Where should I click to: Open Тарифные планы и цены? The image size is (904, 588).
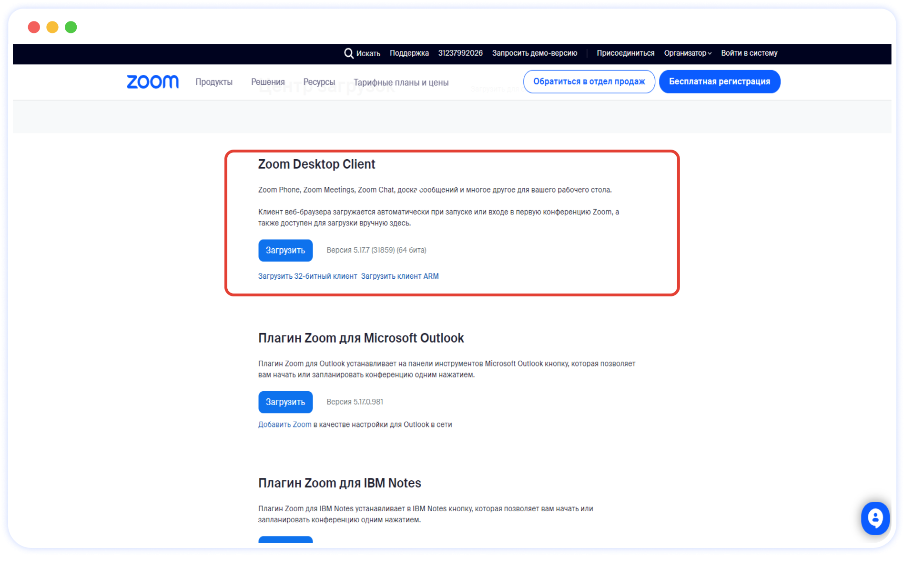(401, 82)
